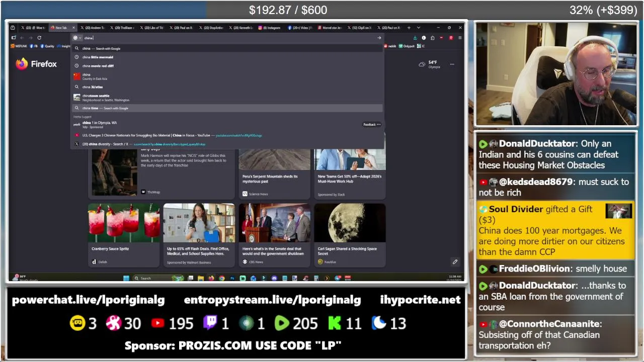Image resolution: width=644 pixels, height=362 pixels.
Task: Open the Quality bookmark
Action: [x=47, y=46]
